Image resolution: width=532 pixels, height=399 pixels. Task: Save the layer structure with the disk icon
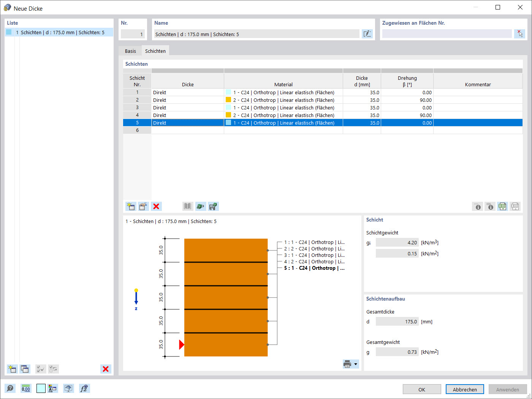(x=213, y=206)
